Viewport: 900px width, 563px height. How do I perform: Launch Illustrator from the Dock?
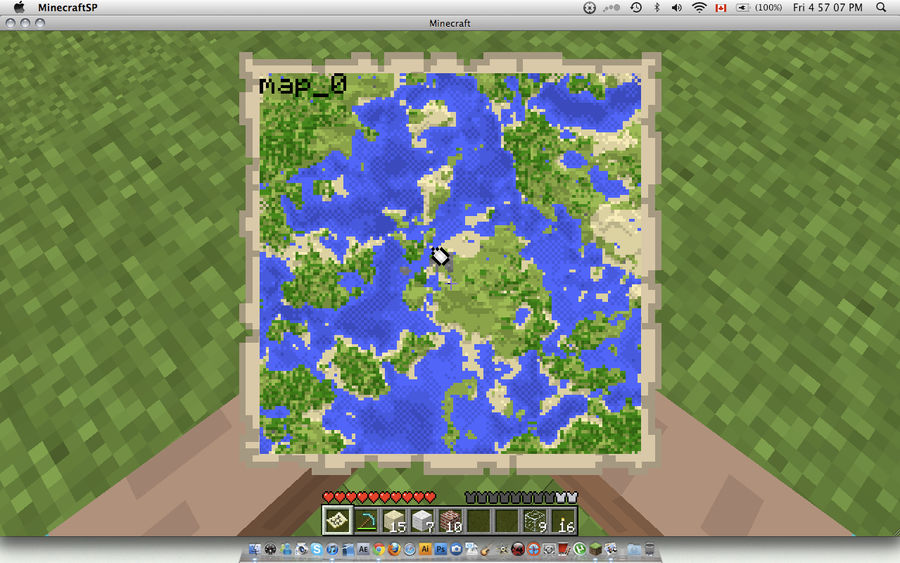point(425,549)
